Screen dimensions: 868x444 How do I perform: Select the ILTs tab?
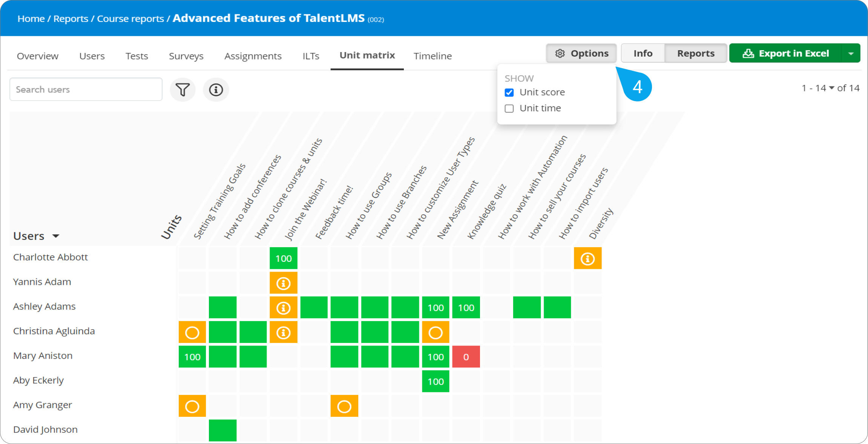pos(311,56)
